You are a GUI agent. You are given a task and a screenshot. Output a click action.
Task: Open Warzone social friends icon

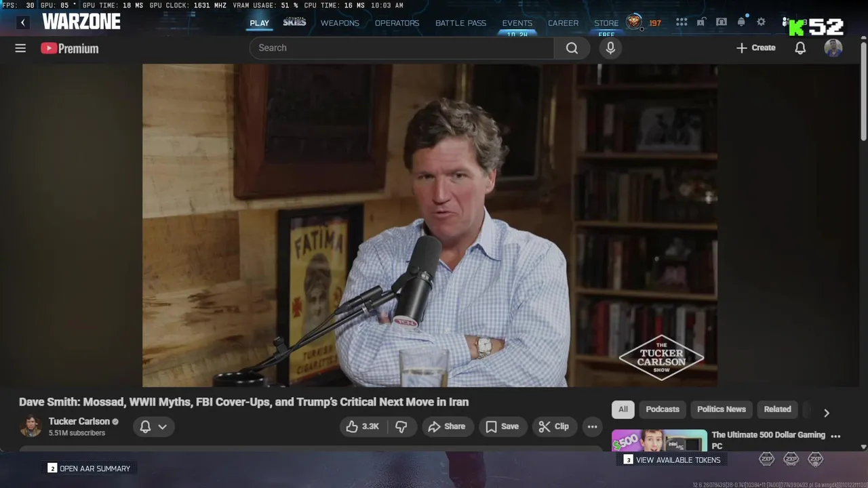[x=786, y=22]
